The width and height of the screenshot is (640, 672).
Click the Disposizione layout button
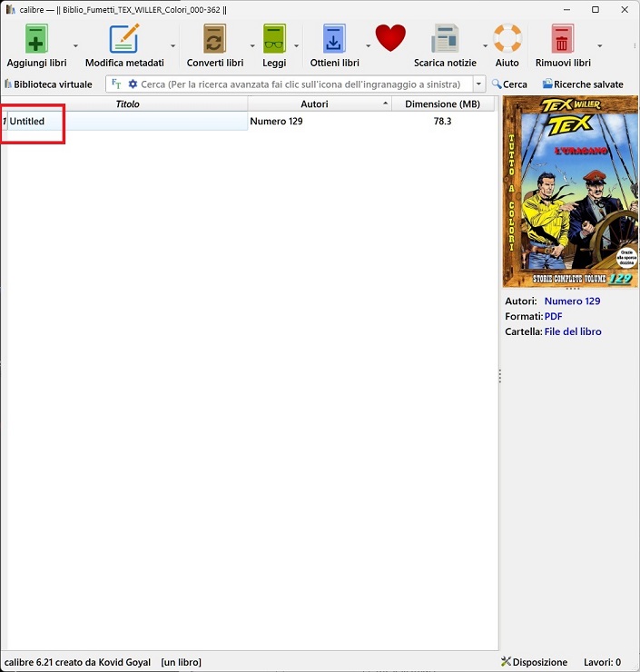tap(534, 662)
